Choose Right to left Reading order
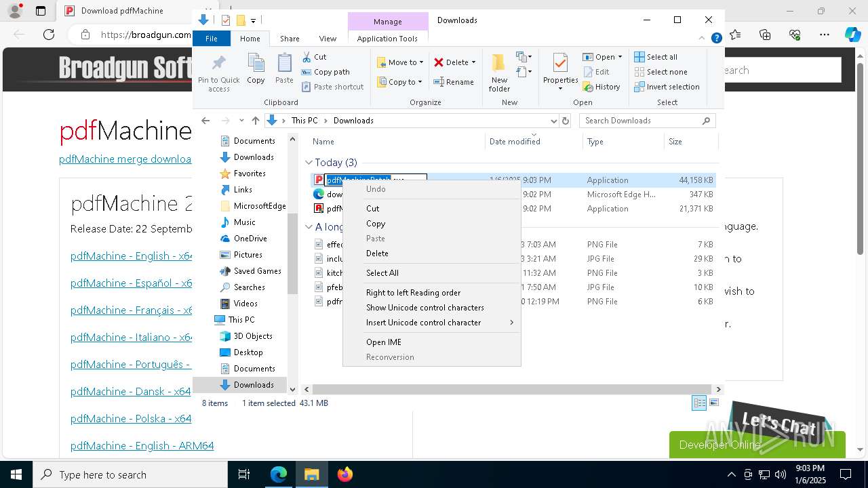Image resolution: width=868 pixels, height=488 pixels. 431,293
